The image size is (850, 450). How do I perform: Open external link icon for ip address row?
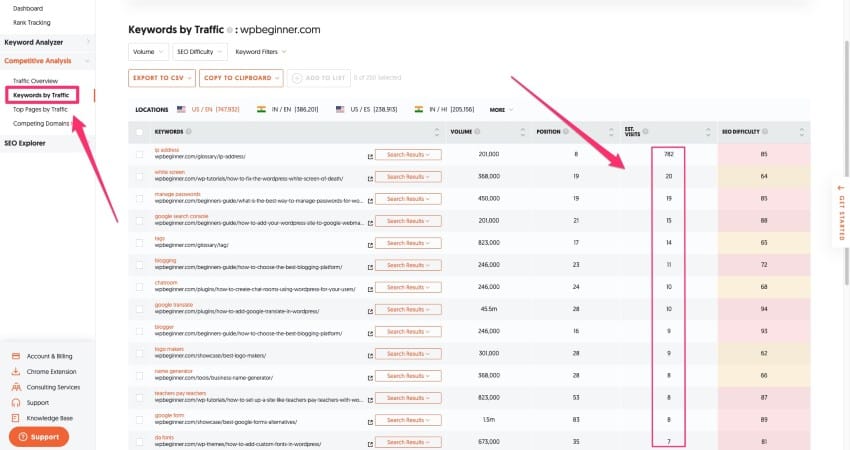[370, 156]
